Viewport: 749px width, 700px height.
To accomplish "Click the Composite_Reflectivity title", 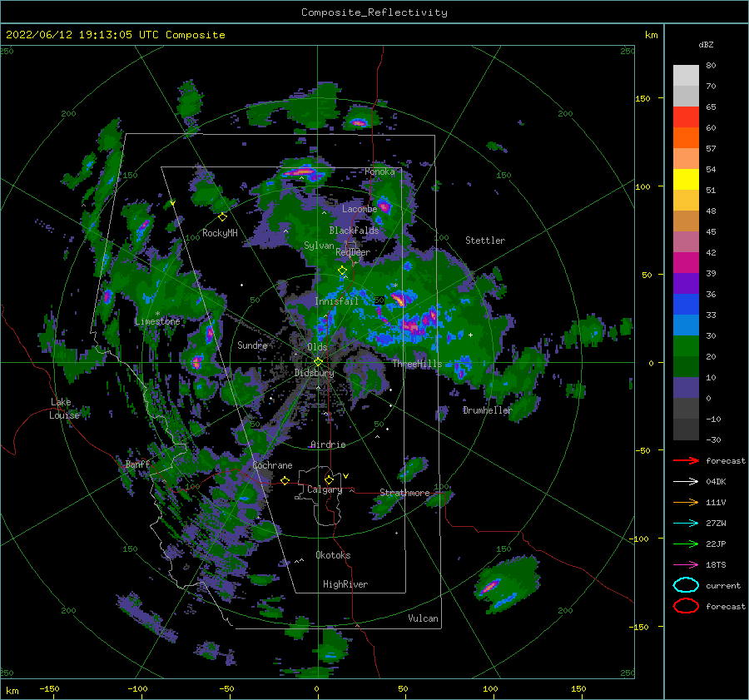I will [374, 12].
